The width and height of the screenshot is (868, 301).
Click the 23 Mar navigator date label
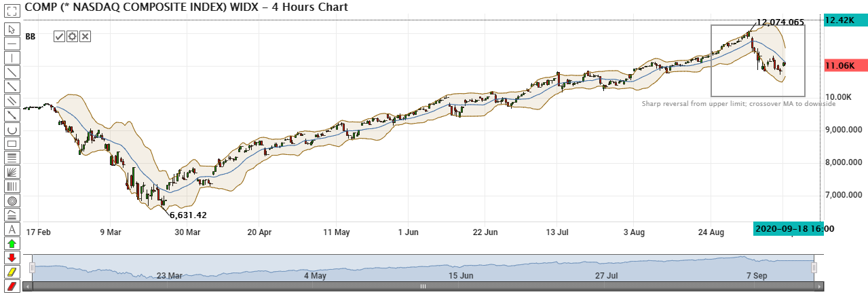pos(170,276)
